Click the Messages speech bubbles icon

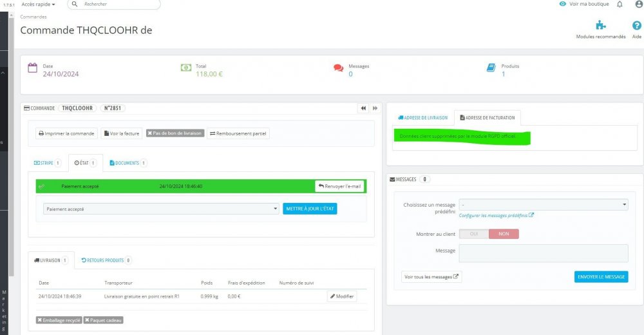tap(339, 68)
